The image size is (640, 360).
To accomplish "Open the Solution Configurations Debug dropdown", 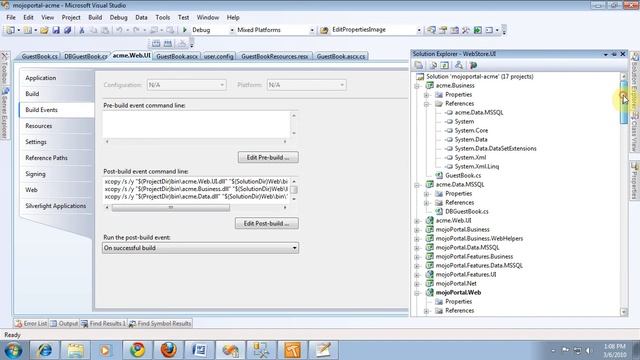I will coord(232,30).
